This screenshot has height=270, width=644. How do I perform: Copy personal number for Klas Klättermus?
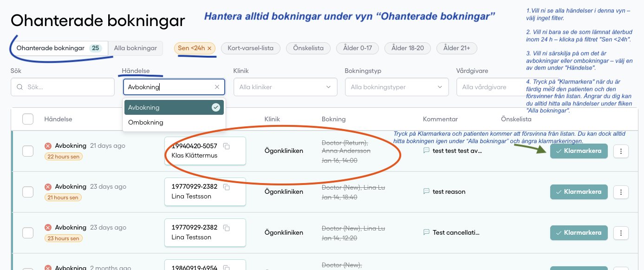pos(227,146)
